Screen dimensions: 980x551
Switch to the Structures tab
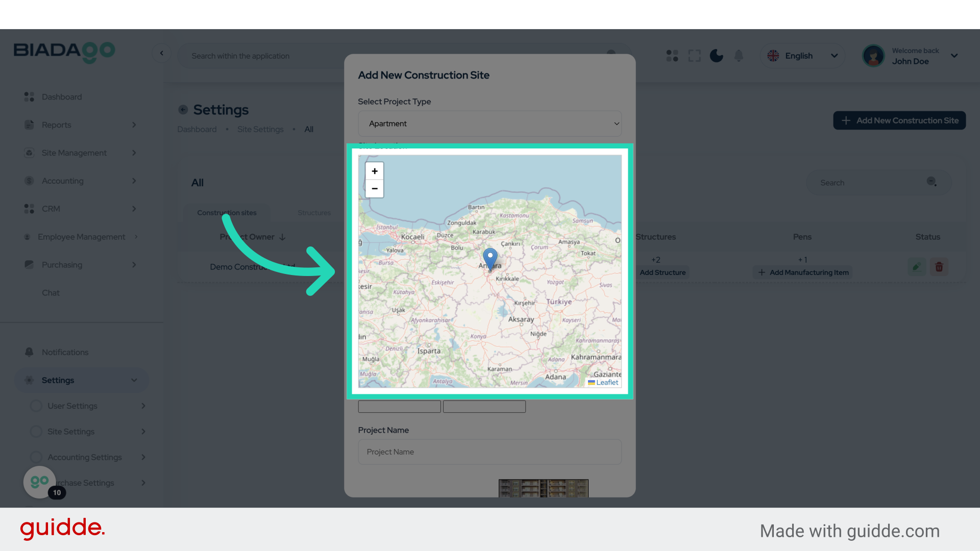314,213
